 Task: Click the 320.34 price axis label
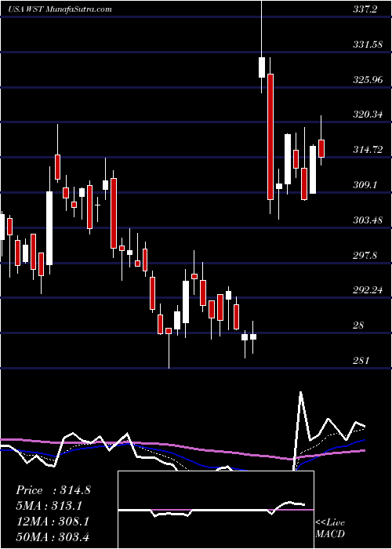click(368, 115)
